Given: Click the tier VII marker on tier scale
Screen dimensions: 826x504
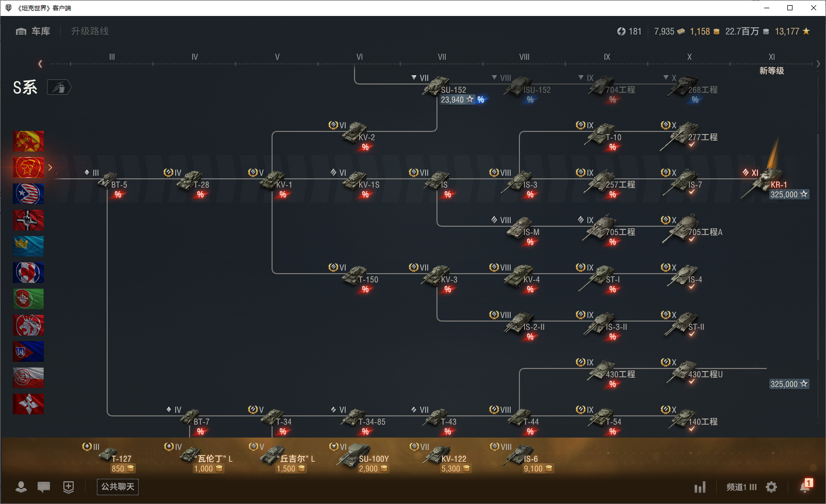Looking at the screenshot, I should (x=442, y=57).
